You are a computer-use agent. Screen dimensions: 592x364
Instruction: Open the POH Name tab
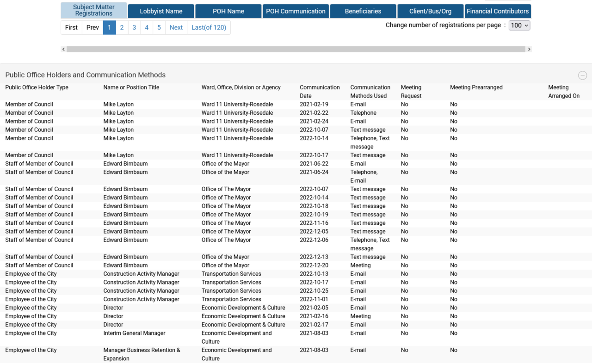(228, 11)
